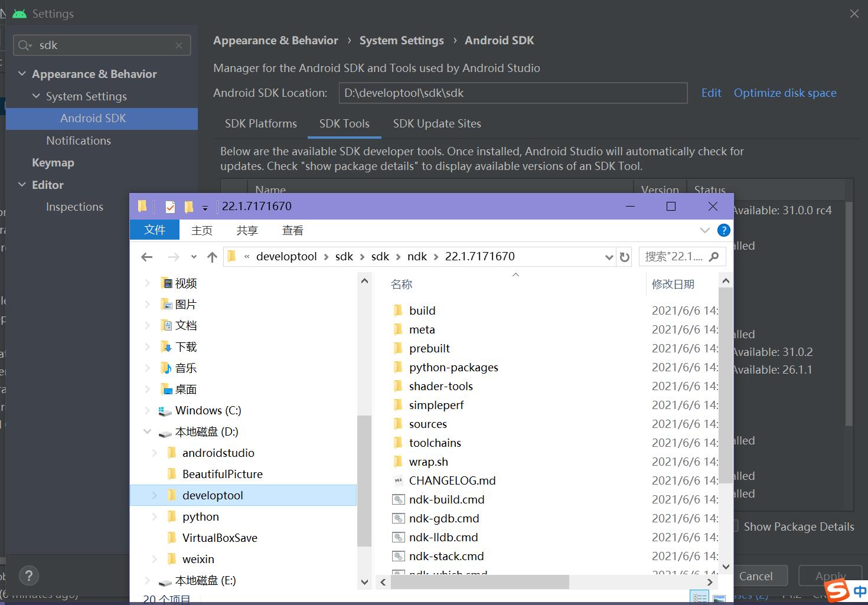
Task: Switch to SDK Tools tab
Action: [x=344, y=123]
